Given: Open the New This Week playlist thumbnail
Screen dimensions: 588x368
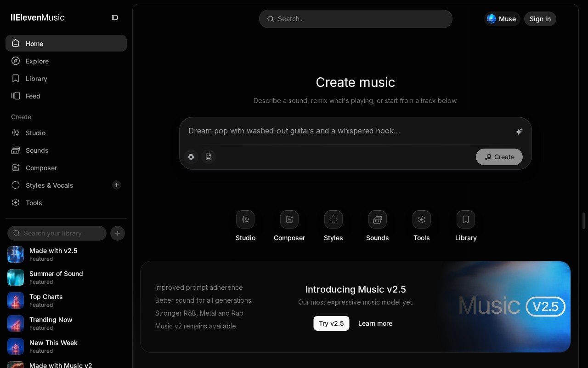Looking at the screenshot, I should point(16,346).
